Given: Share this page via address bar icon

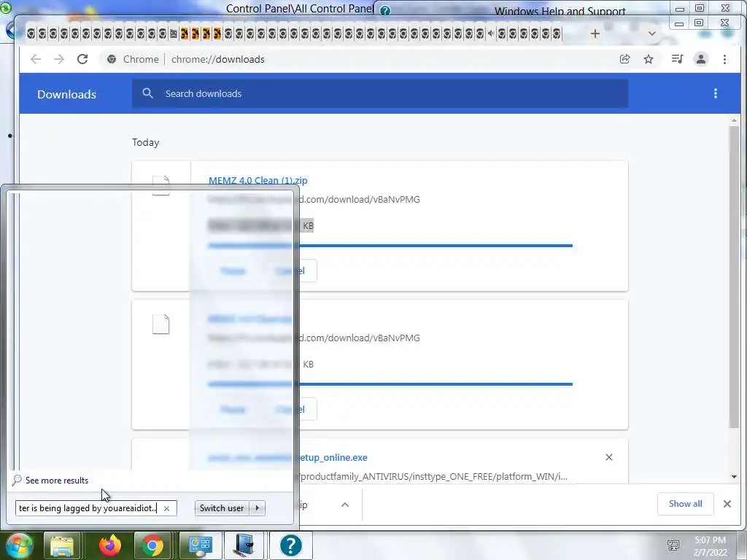Looking at the screenshot, I should tap(624, 59).
